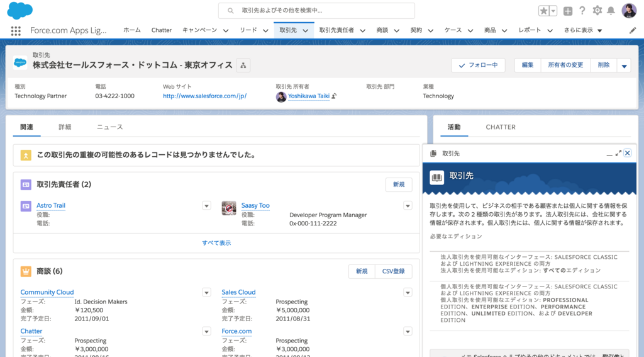Viewport: 644px width, 357px height.
Task: Expand the 取引先 tab dropdown
Action: click(305, 31)
